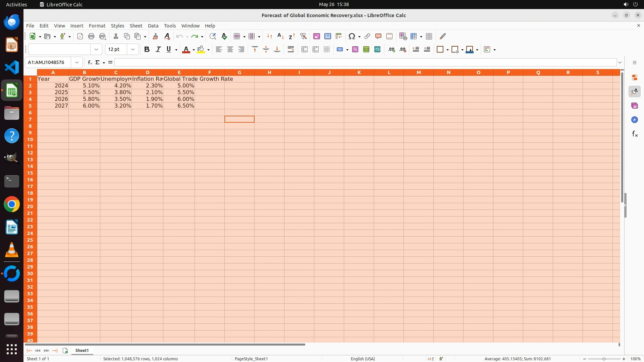The image size is (644, 362).
Task: Open the Name Box dropdown arrow
Action: coord(77,62)
